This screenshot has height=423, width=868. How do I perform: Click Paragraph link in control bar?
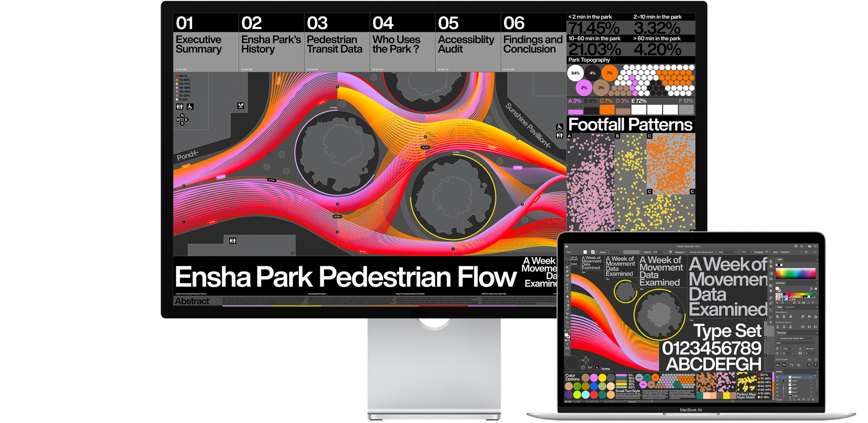pyautogui.click(x=758, y=252)
